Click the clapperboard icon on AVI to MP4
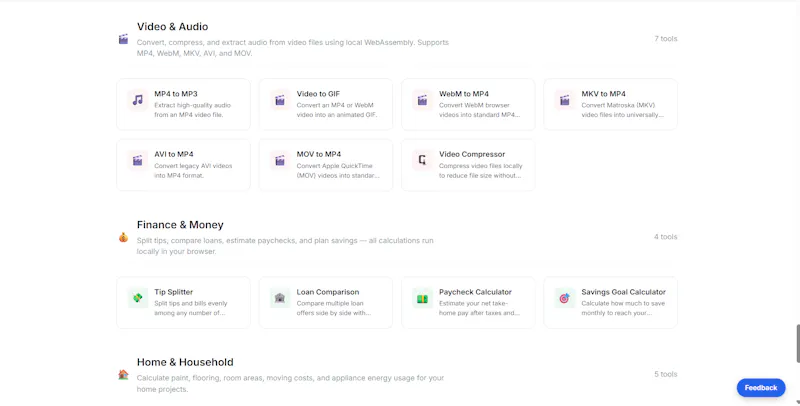Viewport: 800px width, 406px height. click(x=138, y=161)
